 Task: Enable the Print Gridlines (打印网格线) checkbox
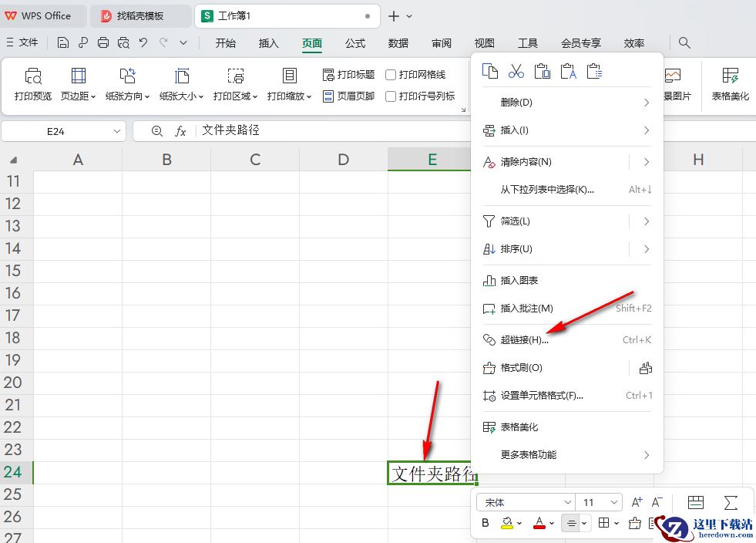[391, 75]
